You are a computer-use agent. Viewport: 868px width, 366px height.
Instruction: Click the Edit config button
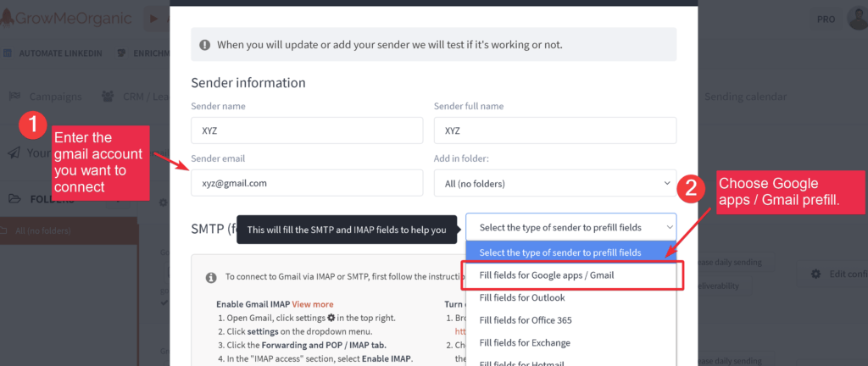coord(832,274)
